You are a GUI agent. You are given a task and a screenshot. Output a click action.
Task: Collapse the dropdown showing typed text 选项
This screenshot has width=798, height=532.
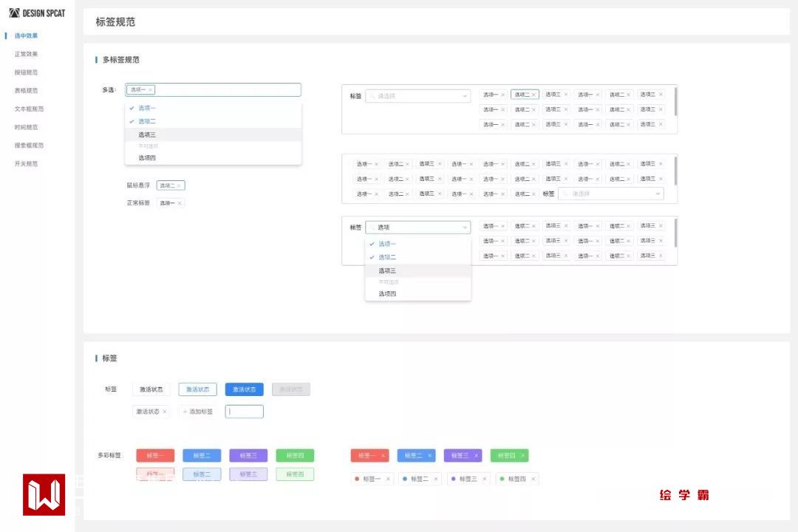click(x=465, y=228)
